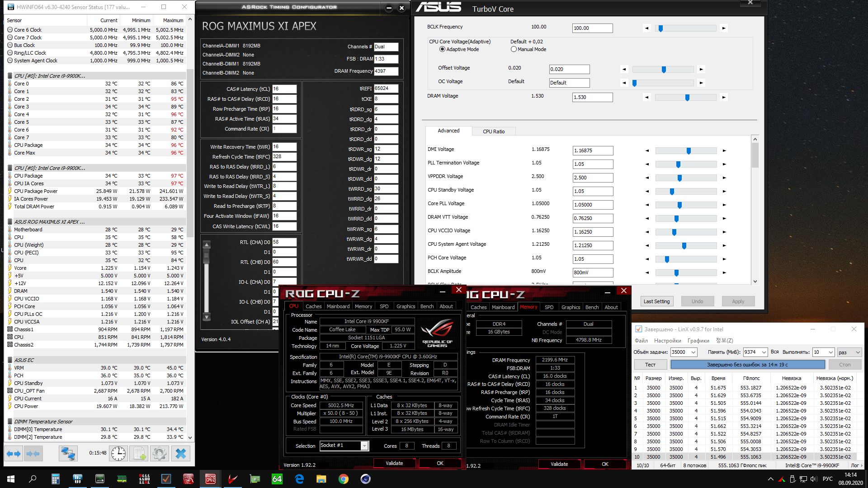Click the blue X close sensors icon
This screenshot has height=488, width=868.
180,453
